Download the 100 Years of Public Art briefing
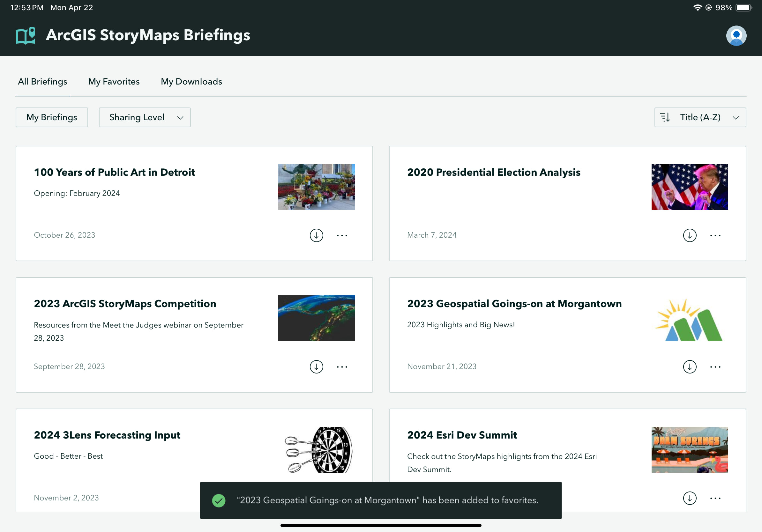 click(316, 235)
